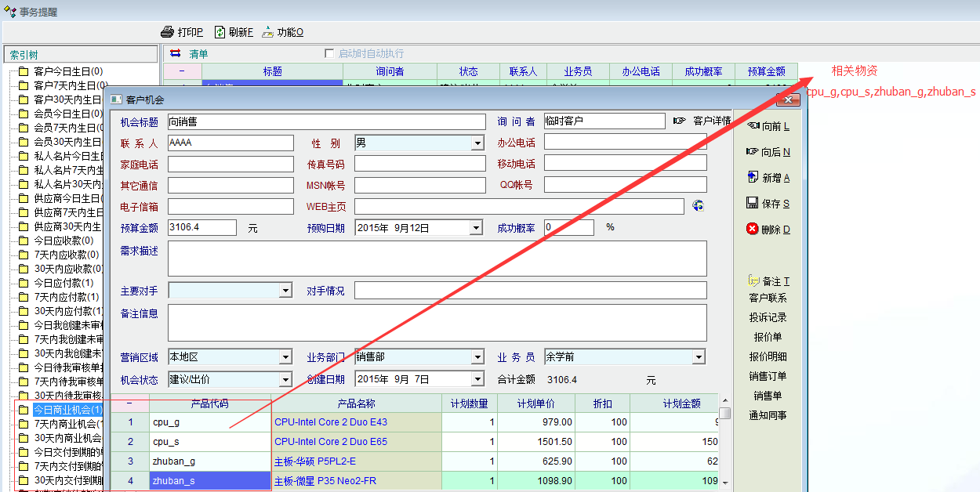Click the 打印 print icon
The height and width of the screenshot is (492, 980).
(167, 32)
